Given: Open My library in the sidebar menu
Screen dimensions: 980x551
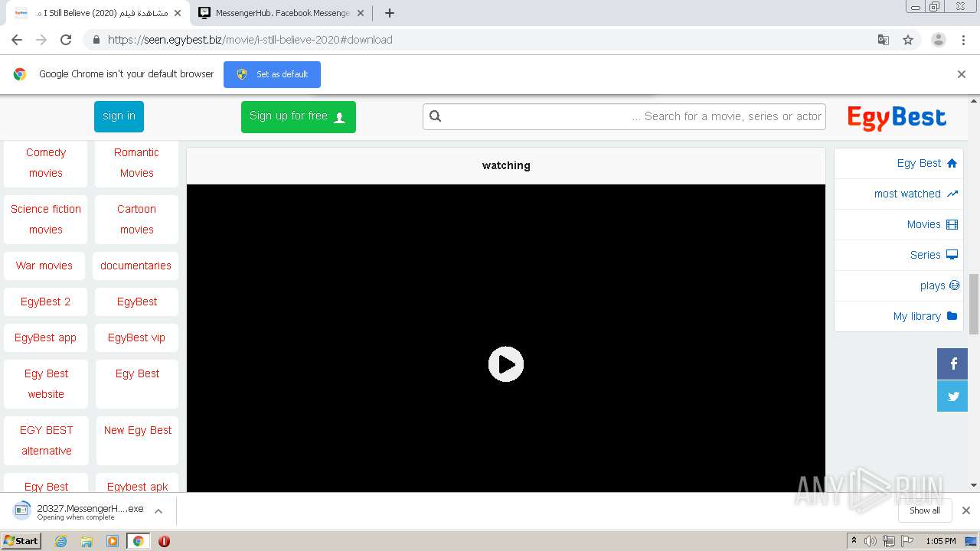Looking at the screenshot, I should pos(899,316).
